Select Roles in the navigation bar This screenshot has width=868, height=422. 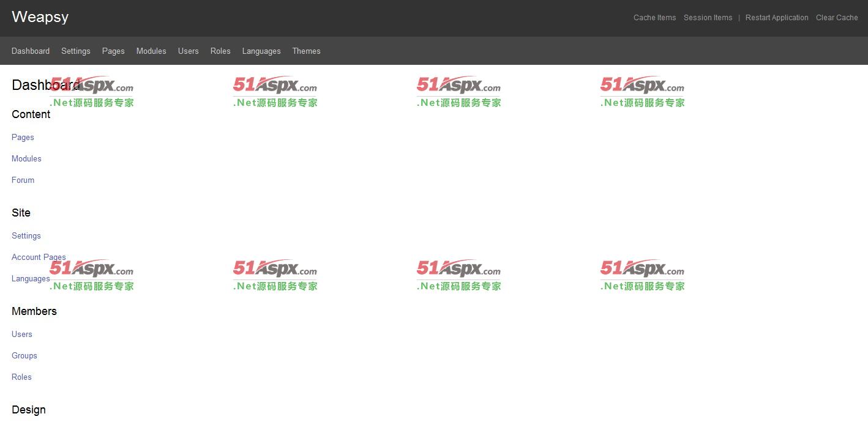pyautogui.click(x=220, y=51)
